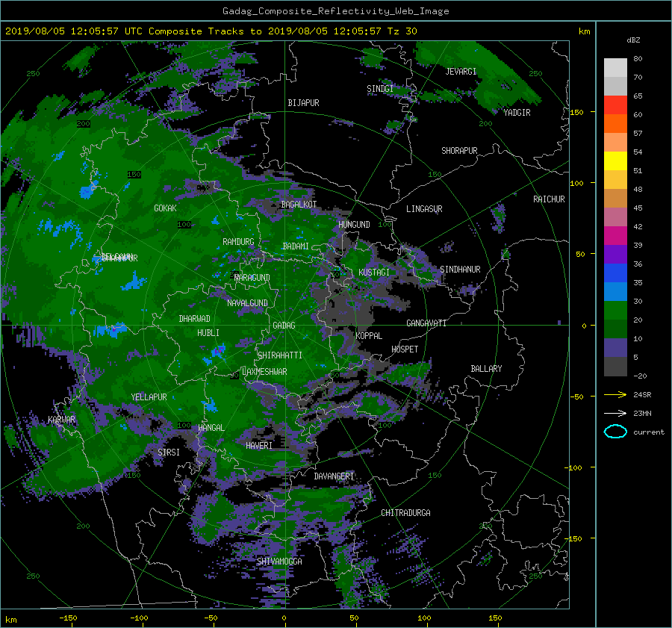This screenshot has height=628, width=672.
Task: Click the RAMDURG city label
Action: tap(238, 242)
